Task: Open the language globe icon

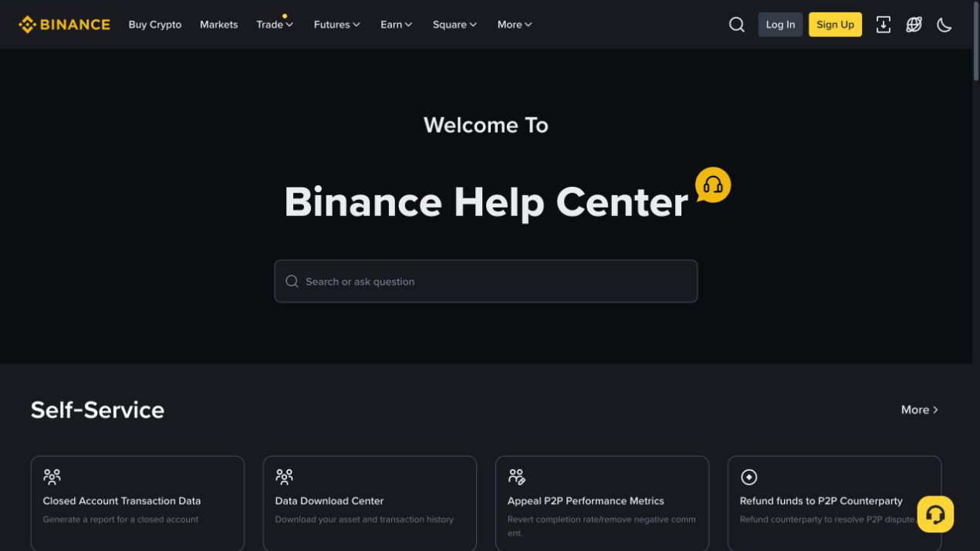Action: click(914, 25)
